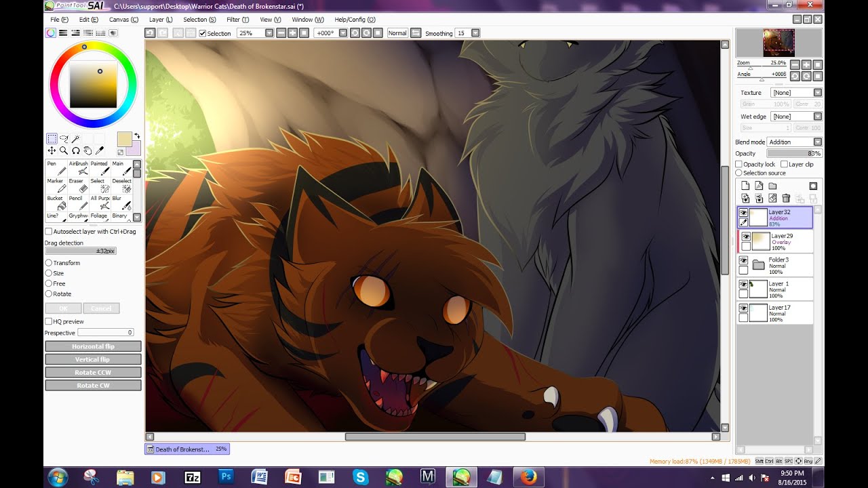This screenshot has height=488, width=868.
Task: Click the Vertical flip button
Action: point(93,359)
